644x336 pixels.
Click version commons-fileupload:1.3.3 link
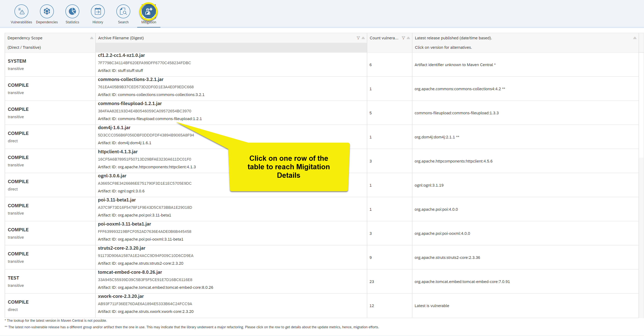[x=456, y=113]
